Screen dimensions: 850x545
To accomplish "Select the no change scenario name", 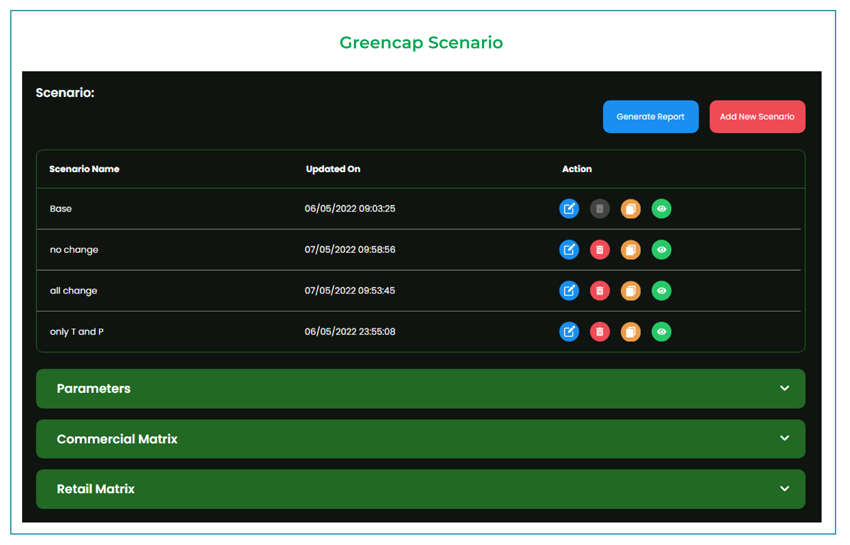I will (x=74, y=250).
